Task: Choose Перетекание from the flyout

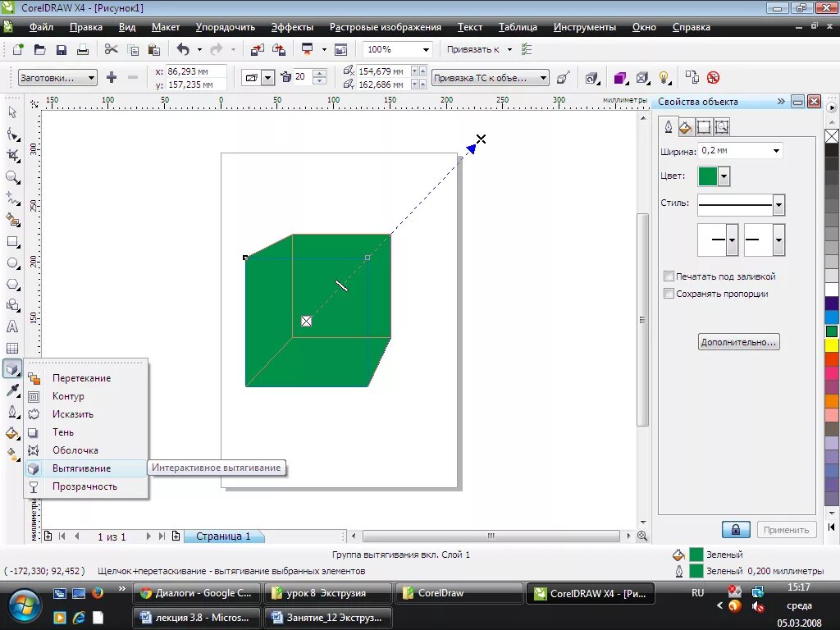Action: (85, 378)
